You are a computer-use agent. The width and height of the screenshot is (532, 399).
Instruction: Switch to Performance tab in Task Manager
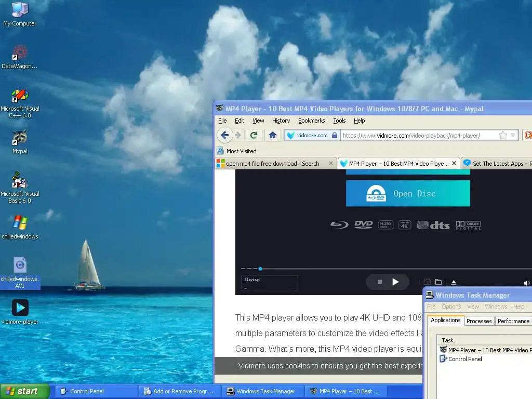(513, 321)
